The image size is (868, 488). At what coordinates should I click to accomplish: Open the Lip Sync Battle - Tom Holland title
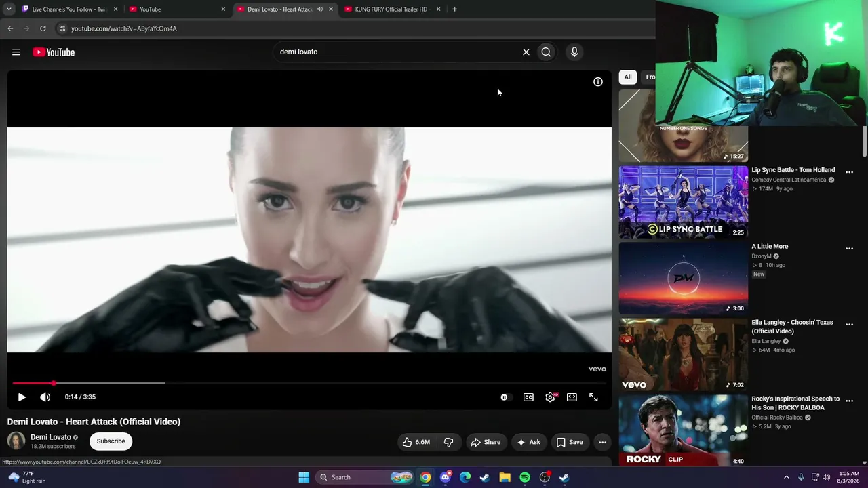coord(793,170)
